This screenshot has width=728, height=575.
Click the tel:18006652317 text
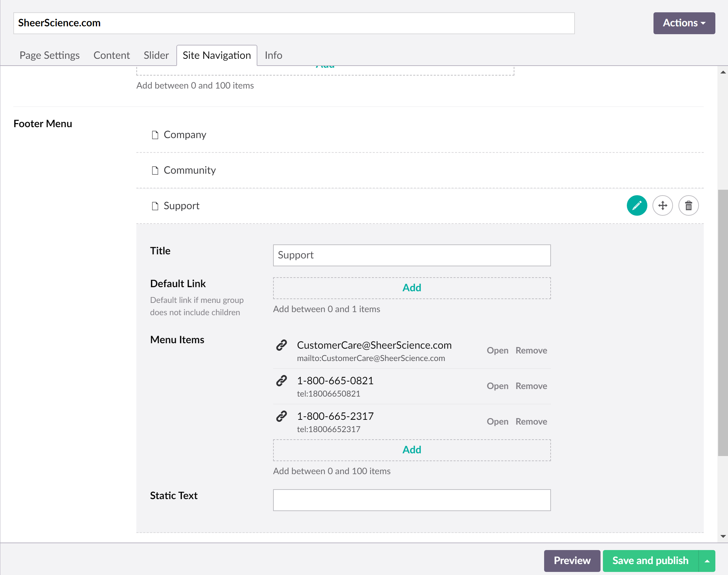pos(328,429)
